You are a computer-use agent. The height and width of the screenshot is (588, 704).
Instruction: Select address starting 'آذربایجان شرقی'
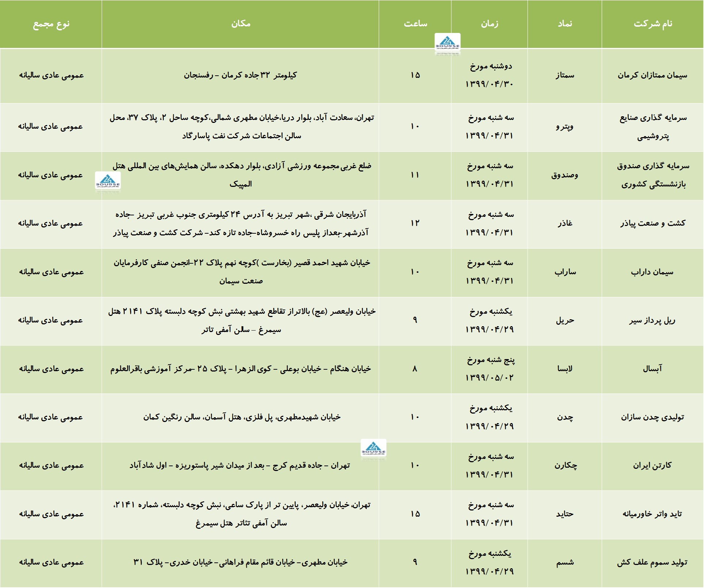241,223
